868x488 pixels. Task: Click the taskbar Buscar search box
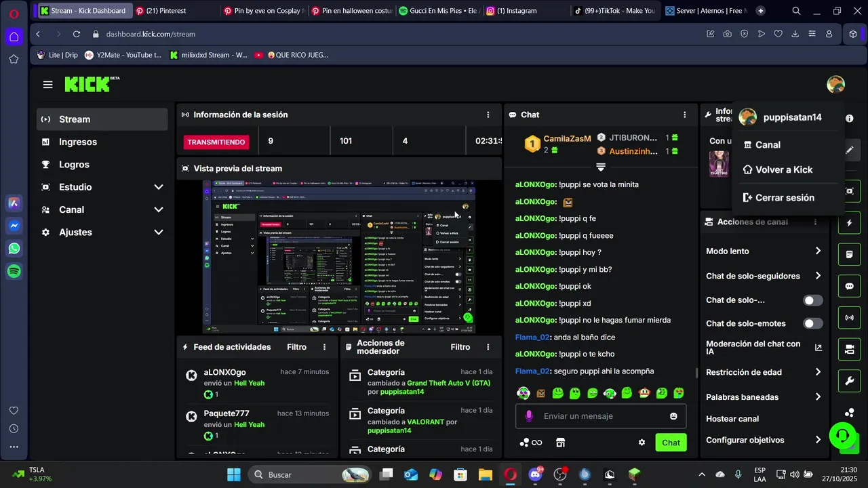point(309,474)
